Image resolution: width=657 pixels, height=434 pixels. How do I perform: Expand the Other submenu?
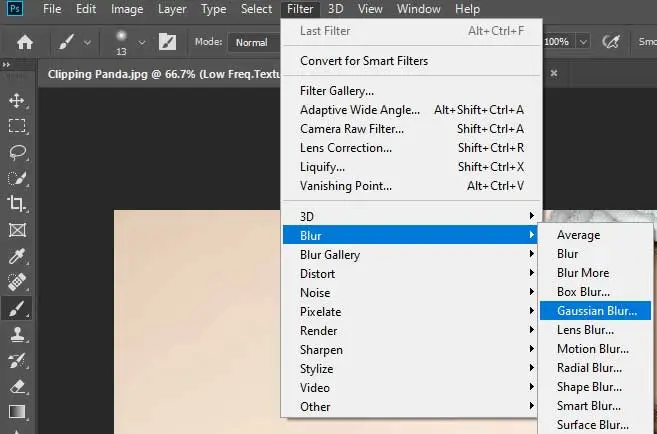(x=412, y=406)
